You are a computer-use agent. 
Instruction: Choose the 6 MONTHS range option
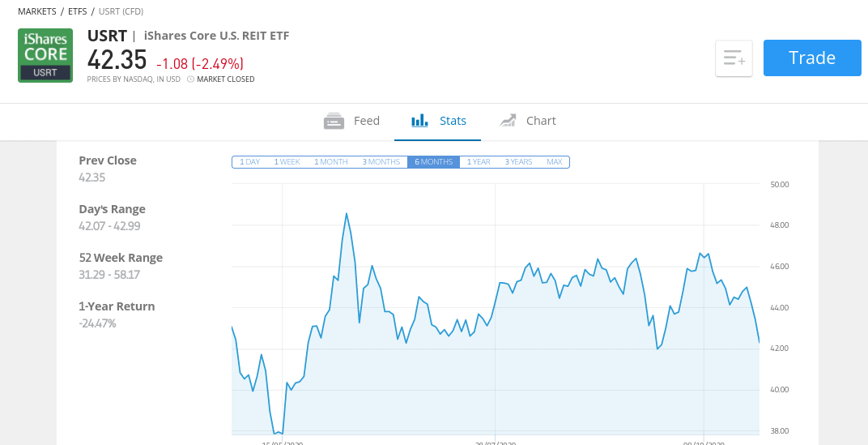[433, 162]
